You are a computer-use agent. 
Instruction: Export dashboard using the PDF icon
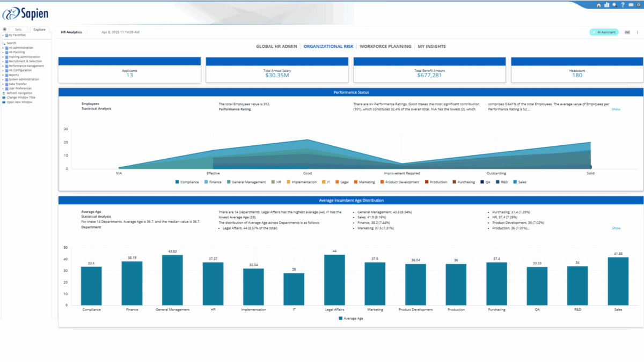627,32
